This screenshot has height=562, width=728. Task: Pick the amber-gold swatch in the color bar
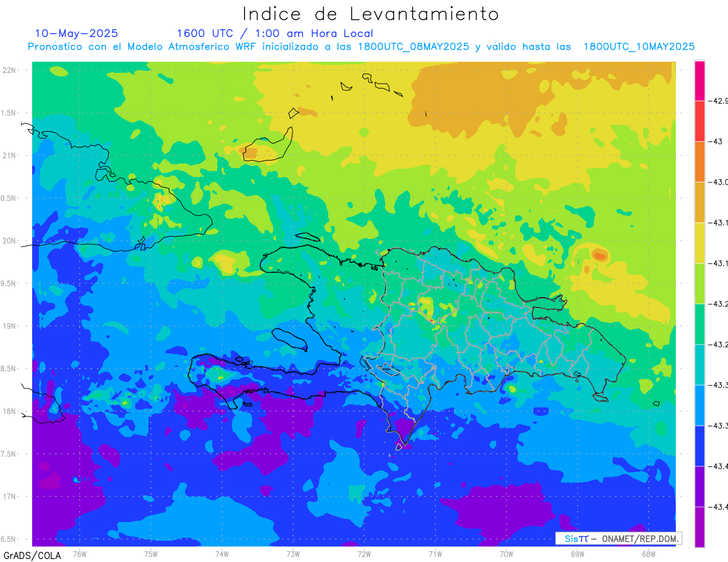(x=699, y=202)
